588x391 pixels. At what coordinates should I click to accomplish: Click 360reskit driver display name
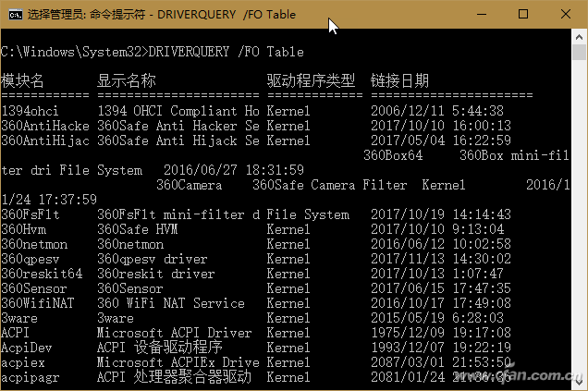156,274
